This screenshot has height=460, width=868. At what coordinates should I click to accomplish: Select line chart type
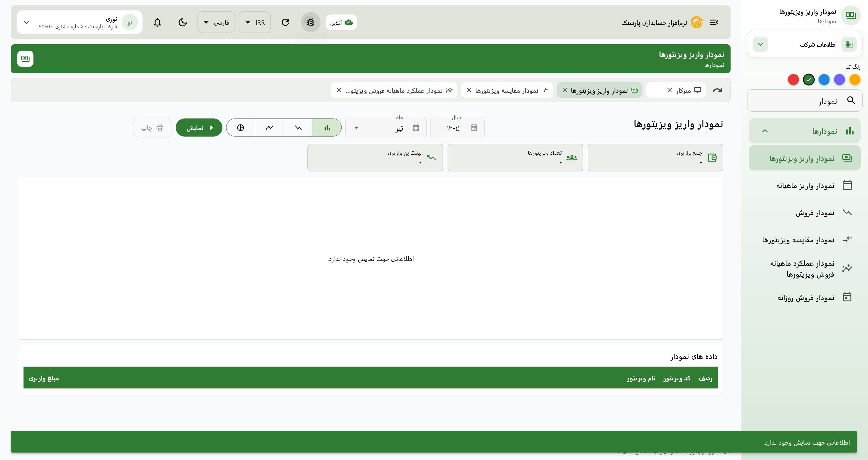[269, 128]
